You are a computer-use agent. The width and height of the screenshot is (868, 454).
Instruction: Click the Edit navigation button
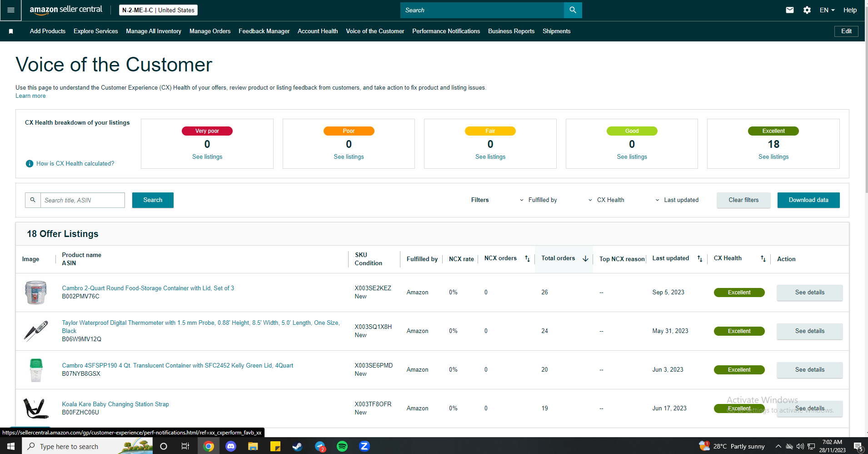pos(846,31)
